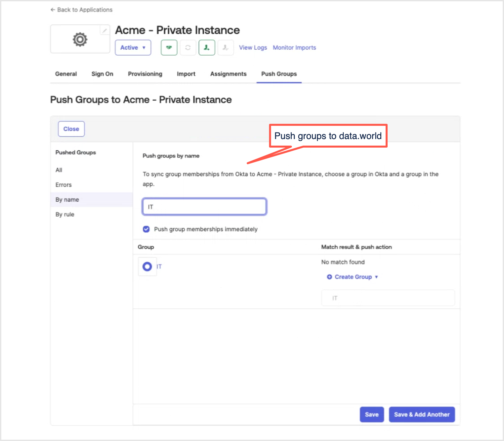
Task: Open the General tab
Action: (x=66, y=74)
